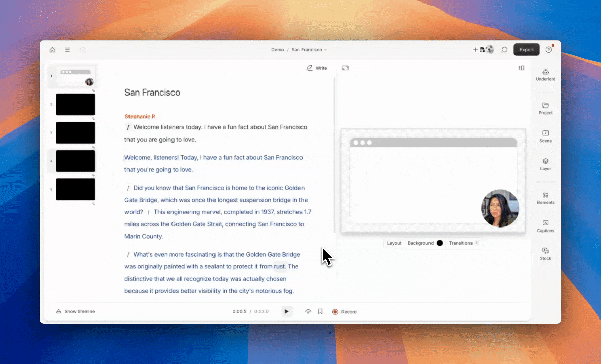The width and height of the screenshot is (601, 364).
Task: Click the 0:00.5 current time display
Action: (x=240, y=312)
